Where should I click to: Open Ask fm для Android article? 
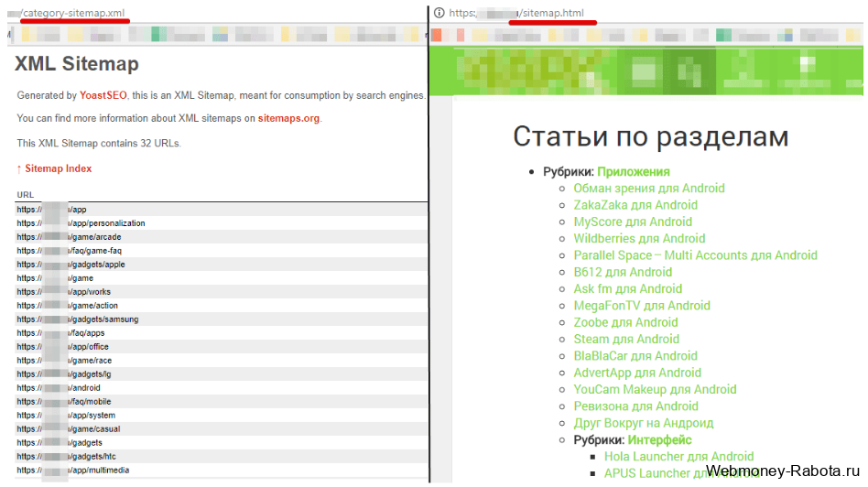[x=628, y=289]
